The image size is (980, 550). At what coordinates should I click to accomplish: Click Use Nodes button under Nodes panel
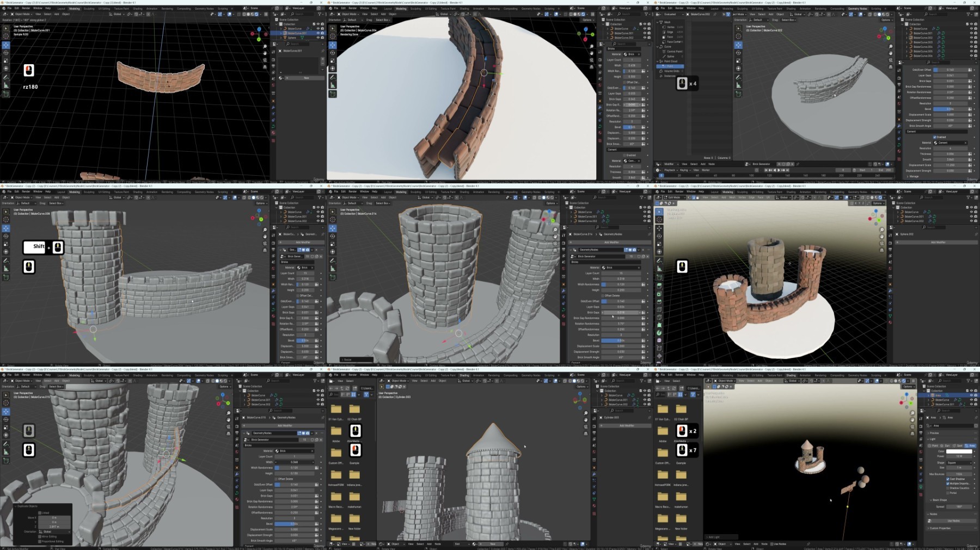953,521
